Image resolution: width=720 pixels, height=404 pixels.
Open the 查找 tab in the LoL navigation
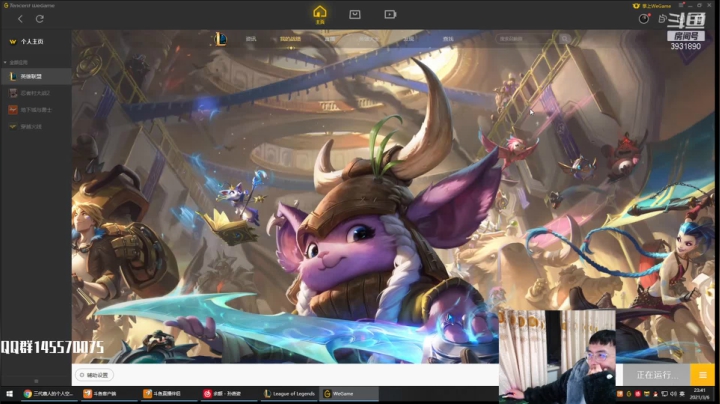click(x=448, y=39)
